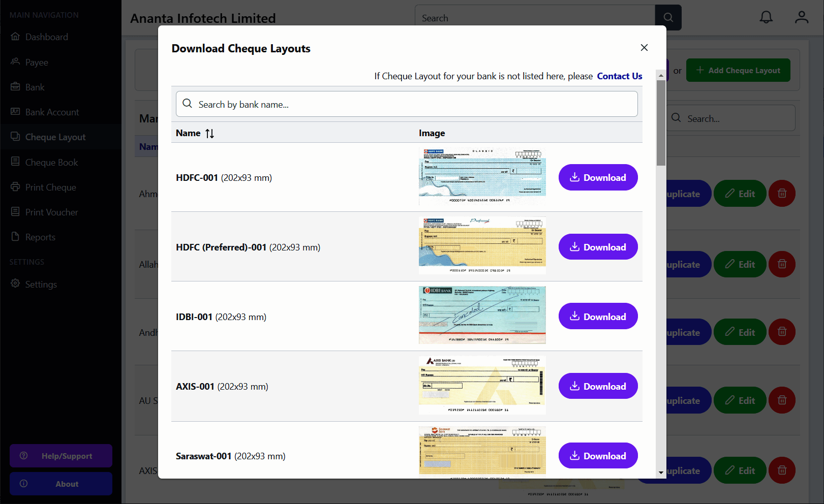Click the magnifier search button in header
This screenshot has width=824, height=504.
pyautogui.click(x=668, y=18)
